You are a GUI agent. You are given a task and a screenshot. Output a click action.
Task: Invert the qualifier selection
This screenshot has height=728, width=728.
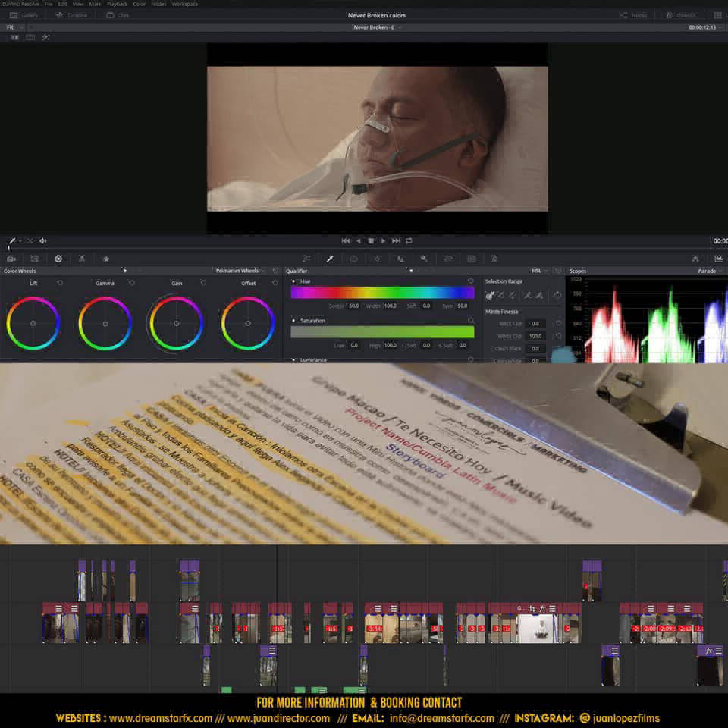point(557,295)
